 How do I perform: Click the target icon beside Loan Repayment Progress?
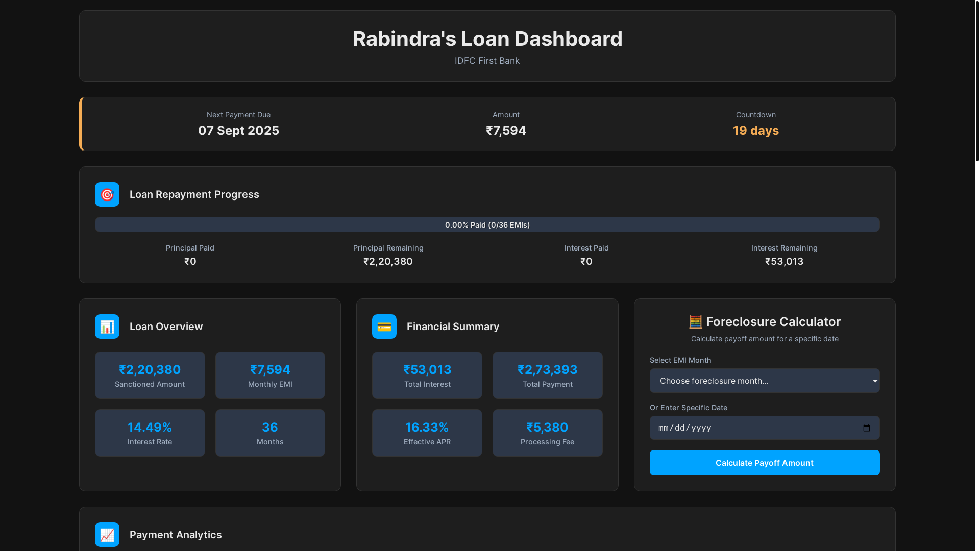point(107,194)
